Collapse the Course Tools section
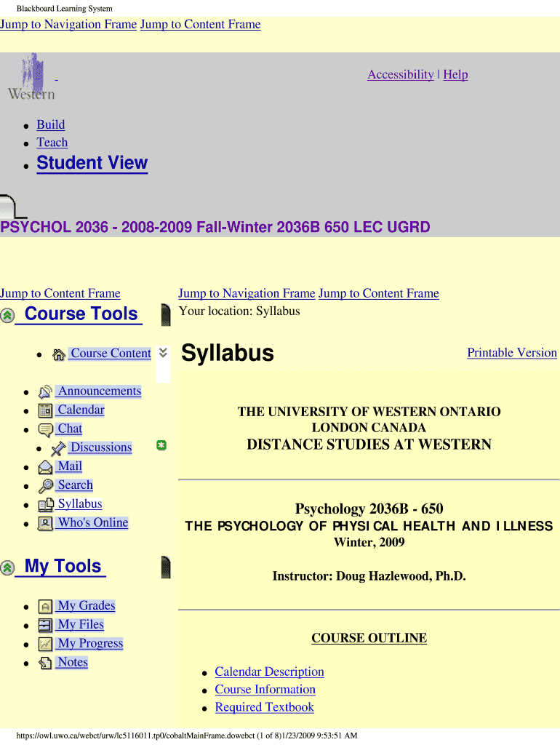The height and width of the screenshot is (745, 560). click(8, 315)
